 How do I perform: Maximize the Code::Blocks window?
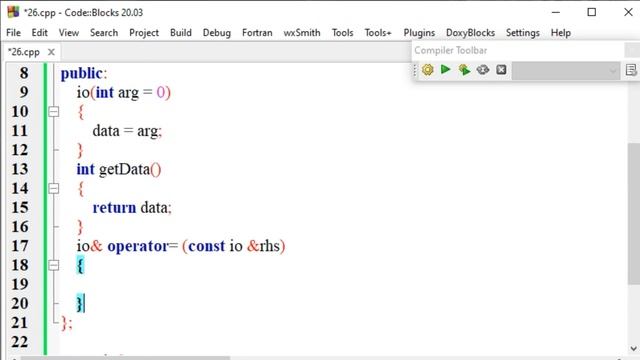[591, 12]
